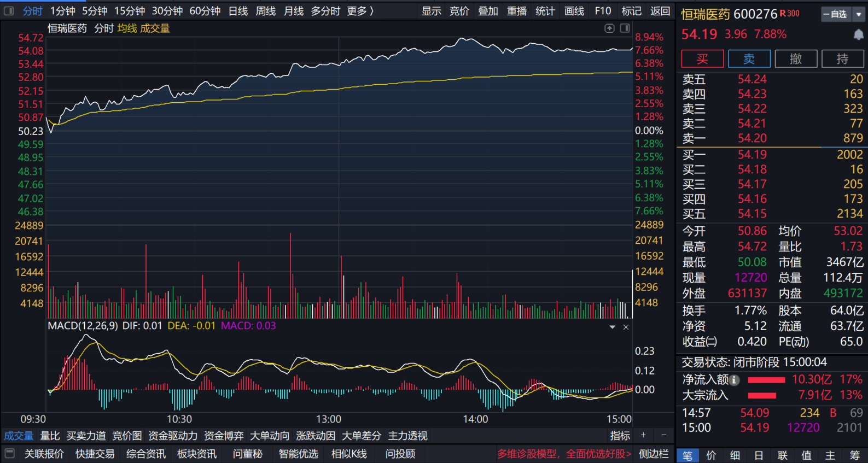The height and width of the screenshot is (463, 868).
Task: Click 返回 to go back
Action: (660, 11)
